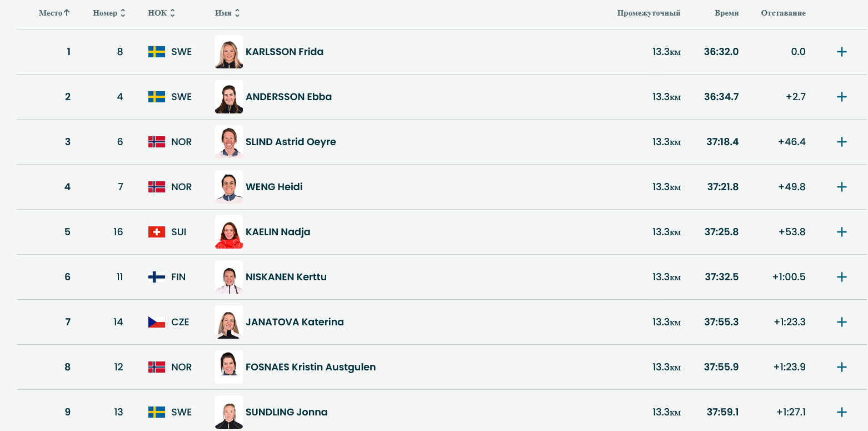This screenshot has height=431, width=868.
Task: Open FOSNAES Kristin Austgulen name link
Action: (x=311, y=367)
